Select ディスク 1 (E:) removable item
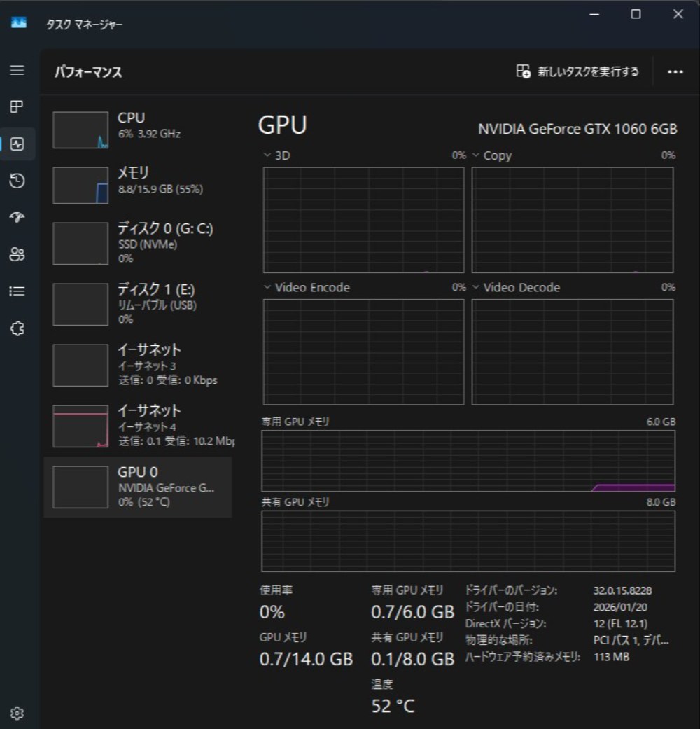 [138, 304]
